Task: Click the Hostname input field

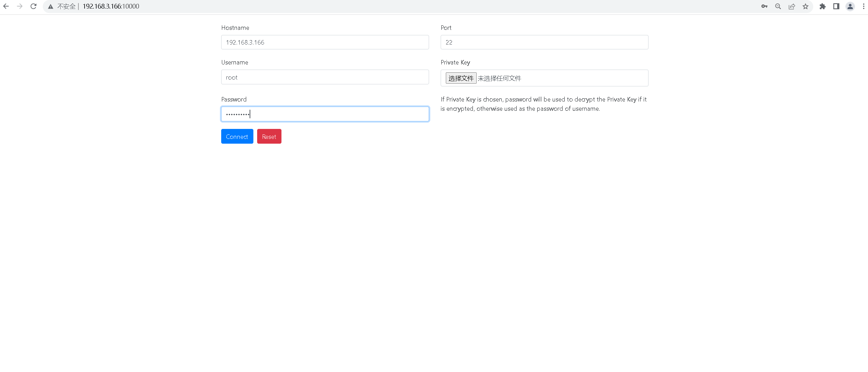Action: [325, 42]
